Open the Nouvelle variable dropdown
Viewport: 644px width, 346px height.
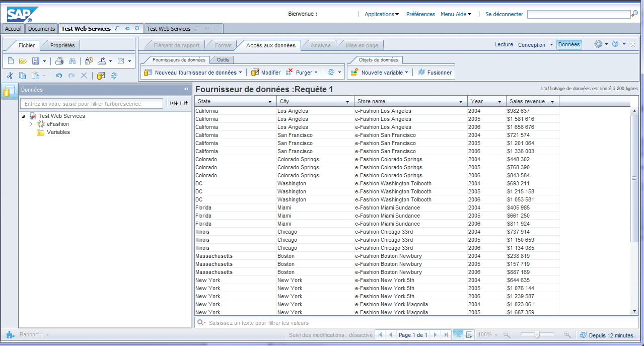tap(407, 73)
